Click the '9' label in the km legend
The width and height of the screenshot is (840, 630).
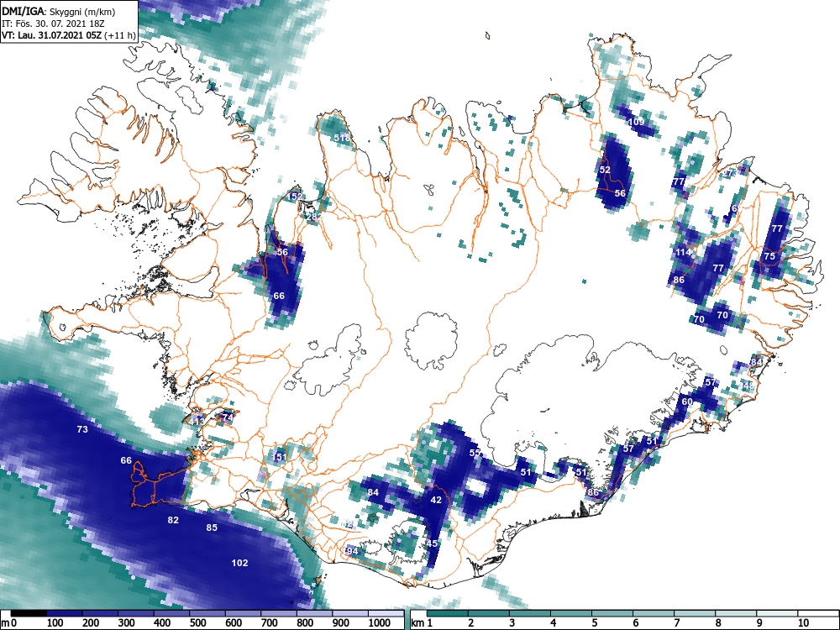click(759, 623)
